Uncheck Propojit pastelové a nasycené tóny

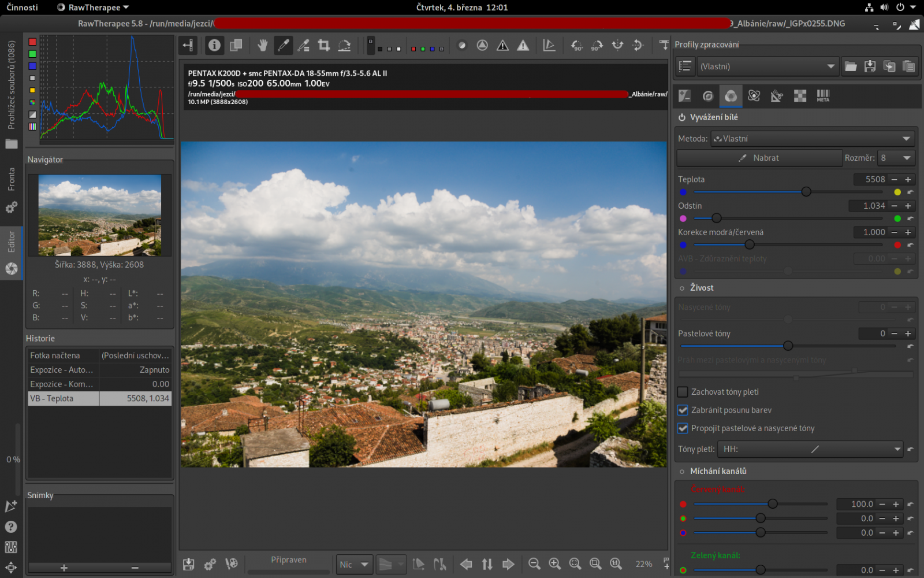click(x=683, y=428)
